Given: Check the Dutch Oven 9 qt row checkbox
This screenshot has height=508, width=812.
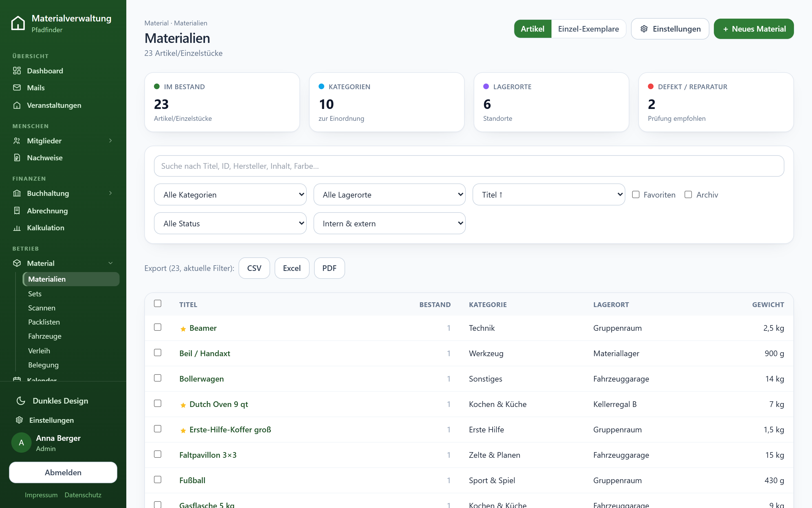Looking at the screenshot, I should (158, 403).
